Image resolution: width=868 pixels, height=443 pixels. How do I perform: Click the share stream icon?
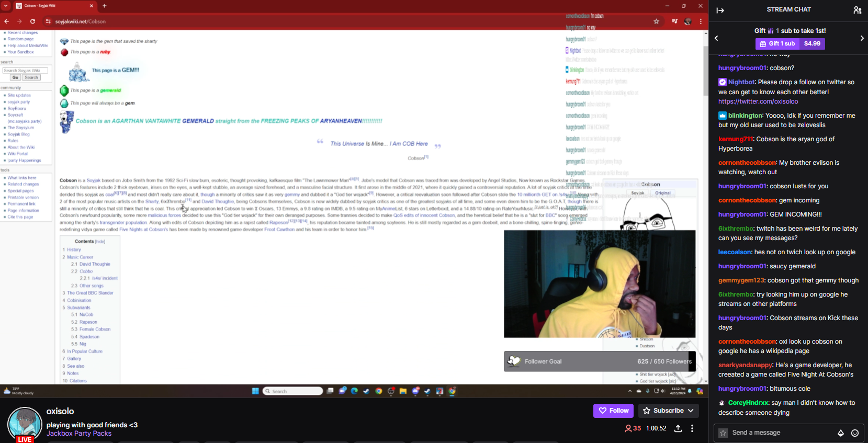pos(678,428)
